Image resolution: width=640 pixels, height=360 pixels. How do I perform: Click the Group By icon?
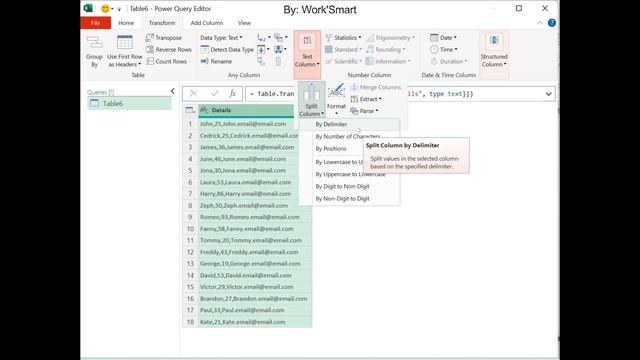point(94,51)
